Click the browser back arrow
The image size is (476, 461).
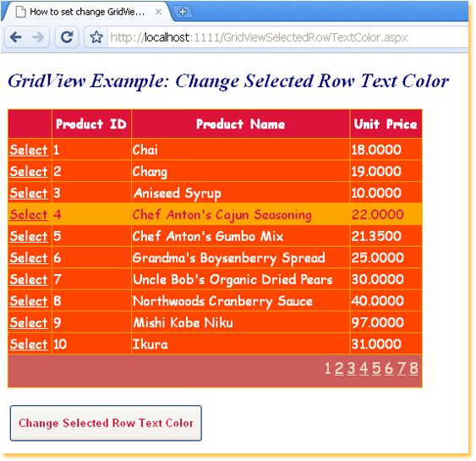16,37
